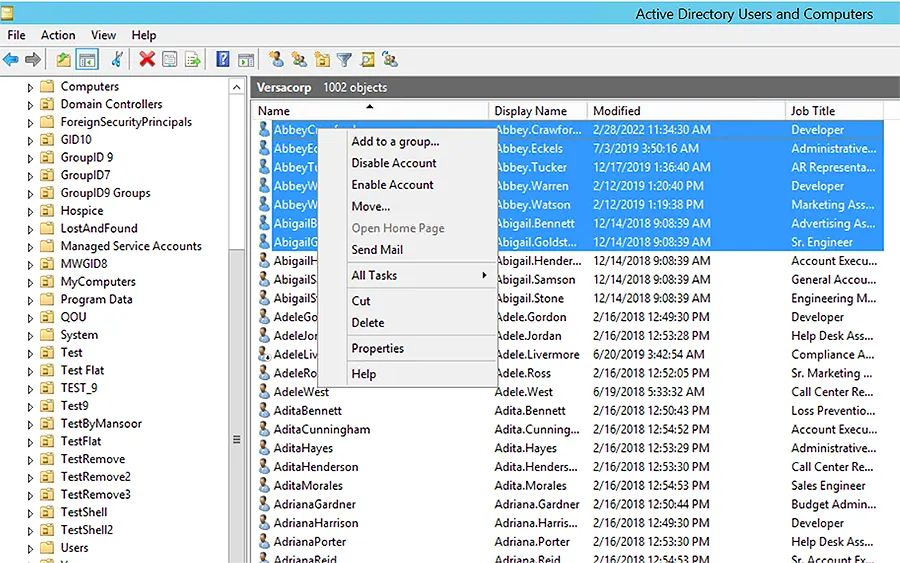Click the folder icon next to Computers
900x563 pixels.
coord(47,86)
